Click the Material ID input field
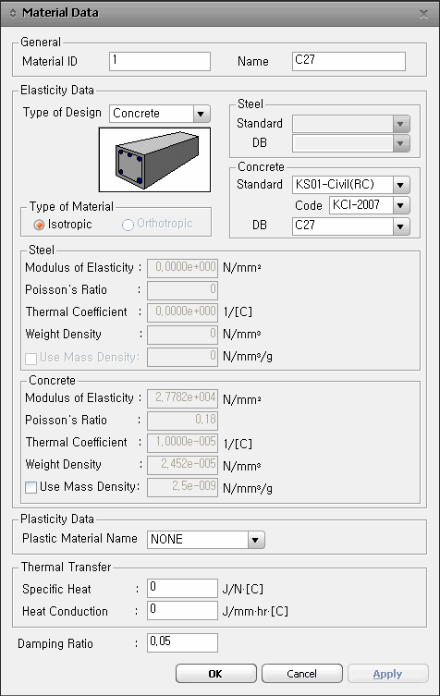 [x=160, y=61]
